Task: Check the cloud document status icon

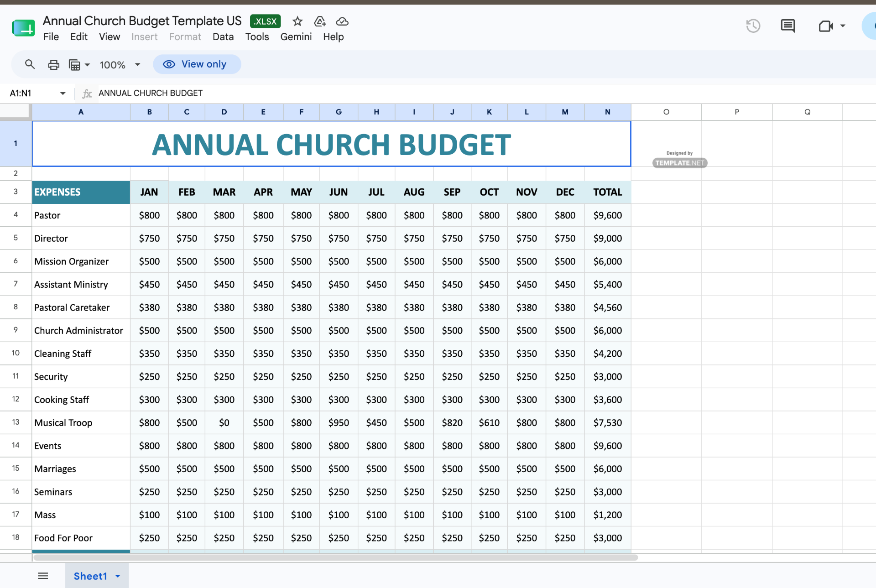Action: click(x=342, y=21)
